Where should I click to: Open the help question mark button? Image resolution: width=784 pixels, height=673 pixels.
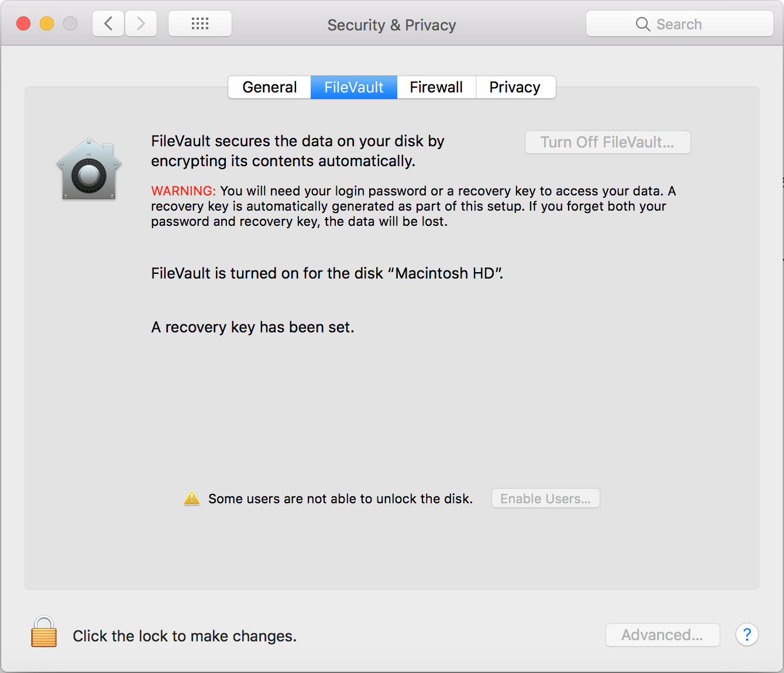747,635
